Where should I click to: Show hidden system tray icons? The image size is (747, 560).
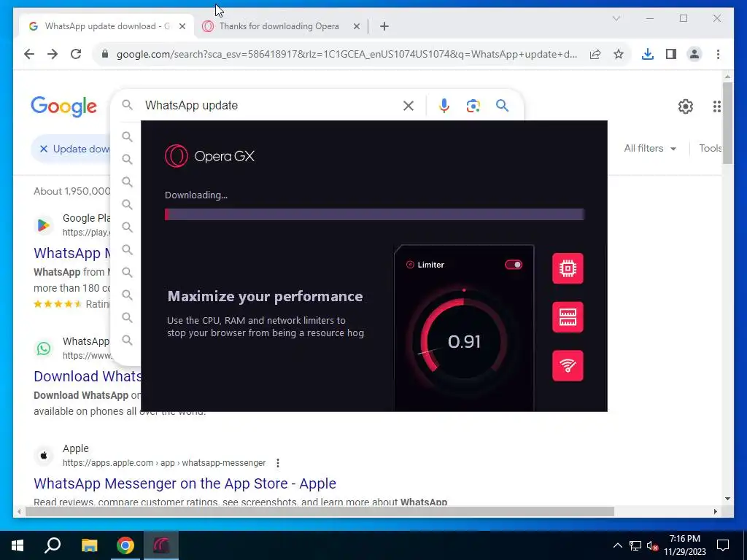point(617,545)
